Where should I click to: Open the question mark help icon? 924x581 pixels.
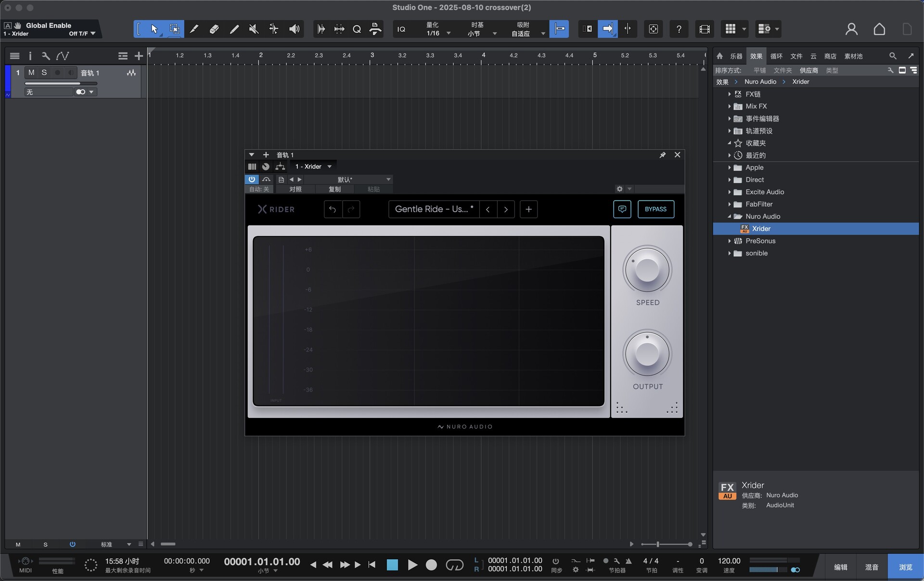coord(679,29)
